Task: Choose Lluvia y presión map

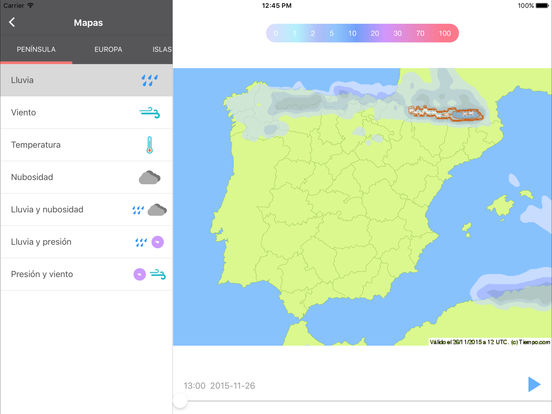Action: 86,242
